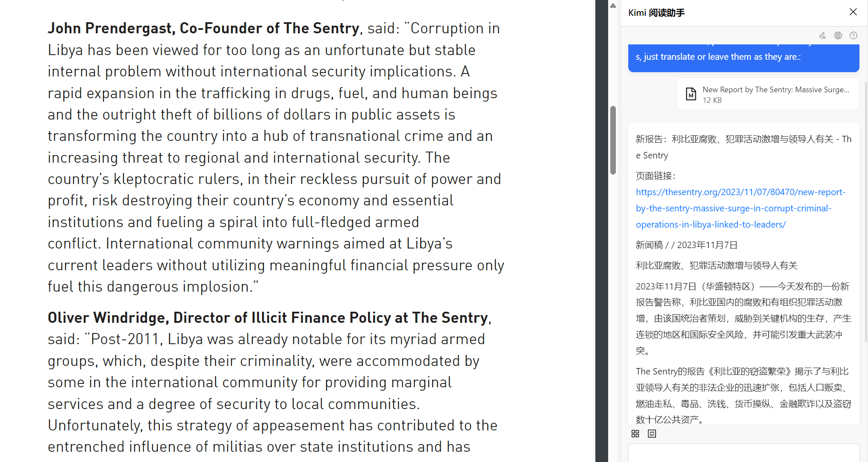Click the web page vertical scrollbar thumb
Viewport: 868px width, 462px height.
coord(613,140)
